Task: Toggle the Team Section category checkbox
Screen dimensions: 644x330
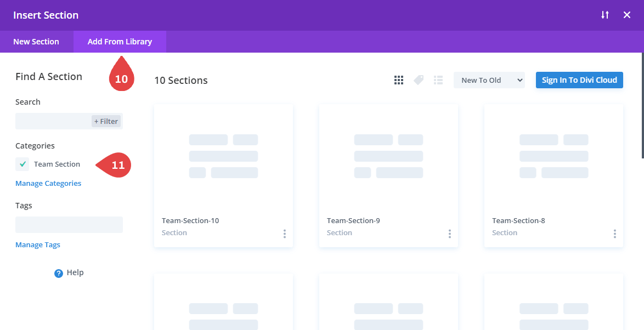Action: (22, 164)
